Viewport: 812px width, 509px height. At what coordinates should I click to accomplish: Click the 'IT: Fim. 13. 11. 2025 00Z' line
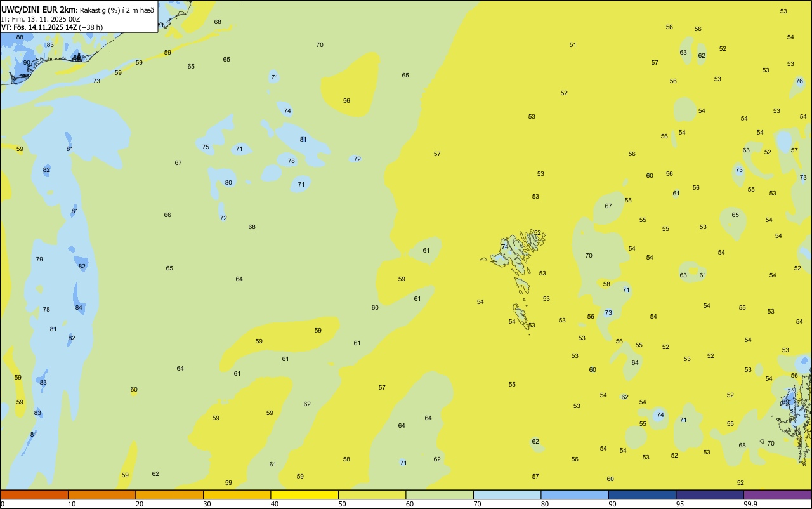41,19
